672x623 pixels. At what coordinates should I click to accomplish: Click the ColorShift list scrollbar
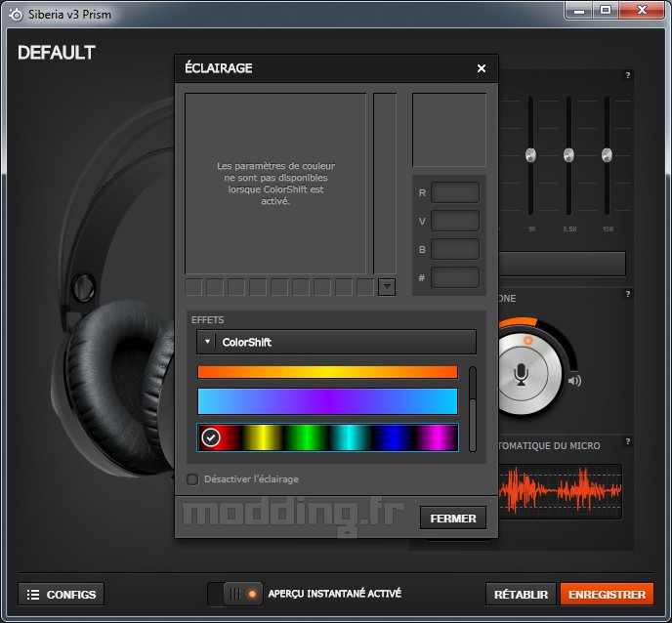473,409
